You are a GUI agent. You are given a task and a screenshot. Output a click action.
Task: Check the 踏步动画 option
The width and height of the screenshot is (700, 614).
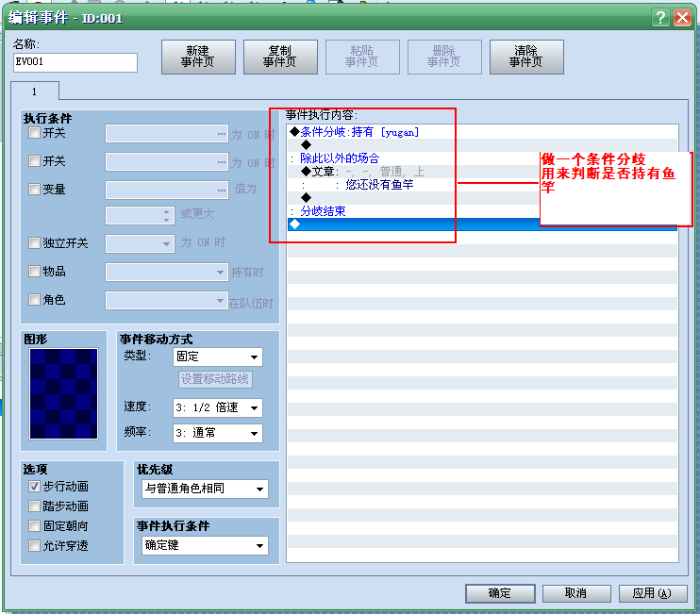(34, 506)
